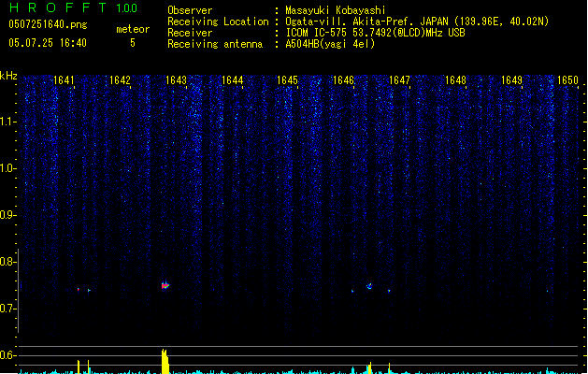Click the 0.7 frequency axis label
588x374 pixels.
tap(7, 309)
